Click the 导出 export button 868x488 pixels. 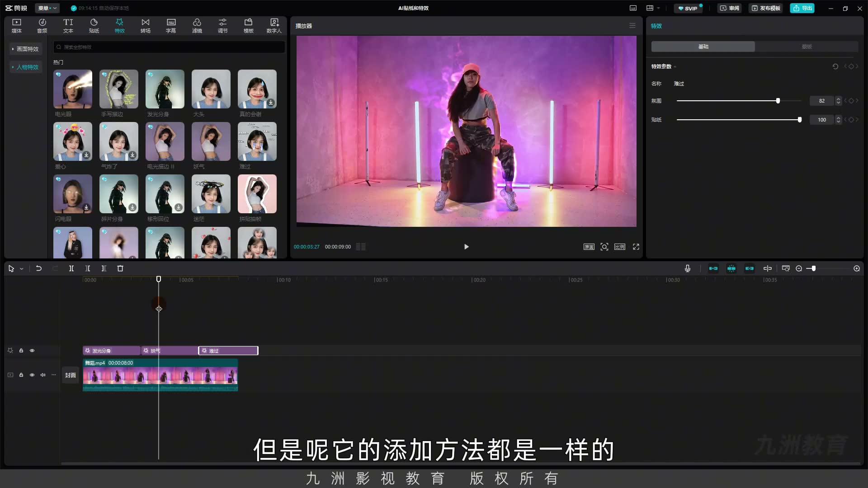coord(802,8)
